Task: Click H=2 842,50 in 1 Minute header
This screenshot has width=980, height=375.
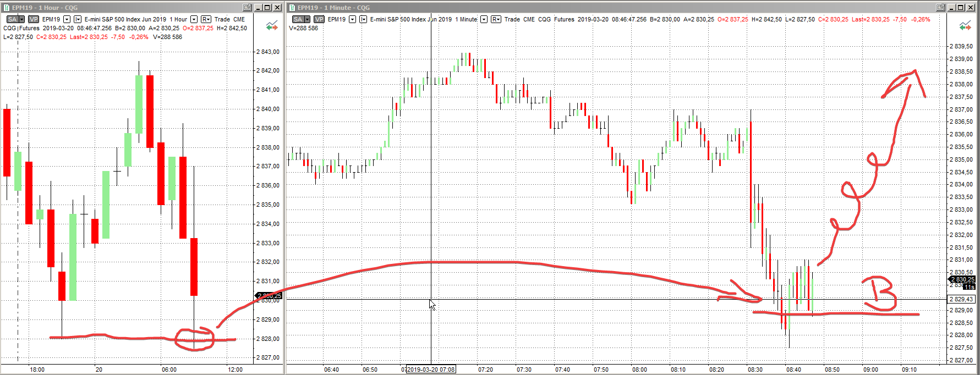Action: point(767,19)
